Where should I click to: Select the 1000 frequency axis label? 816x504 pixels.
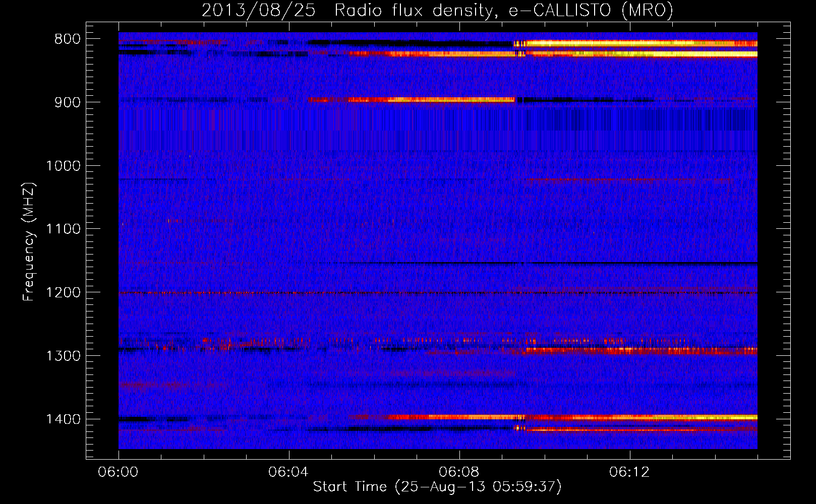[x=63, y=166]
